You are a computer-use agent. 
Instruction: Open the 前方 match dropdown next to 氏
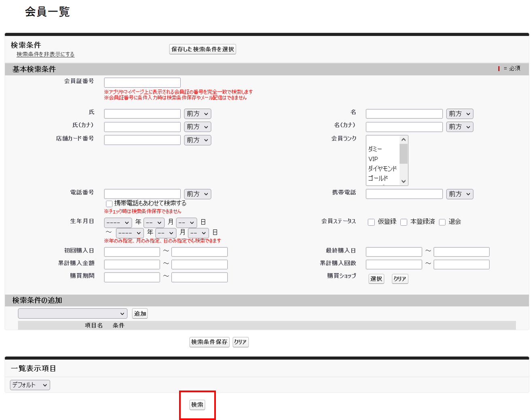click(197, 113)
